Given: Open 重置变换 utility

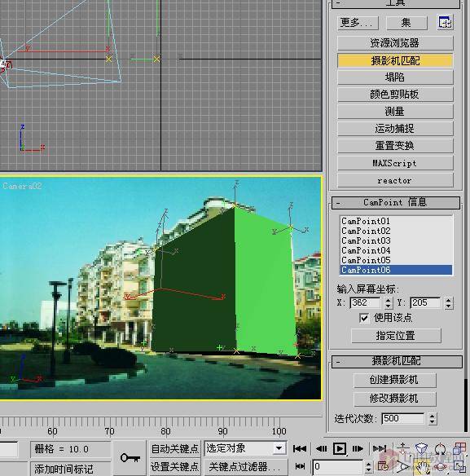Looking at the screenshot, I should [395, 146].
